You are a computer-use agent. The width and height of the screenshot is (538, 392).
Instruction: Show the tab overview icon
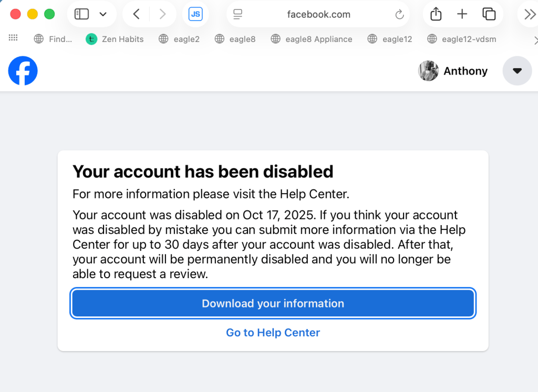489,14
